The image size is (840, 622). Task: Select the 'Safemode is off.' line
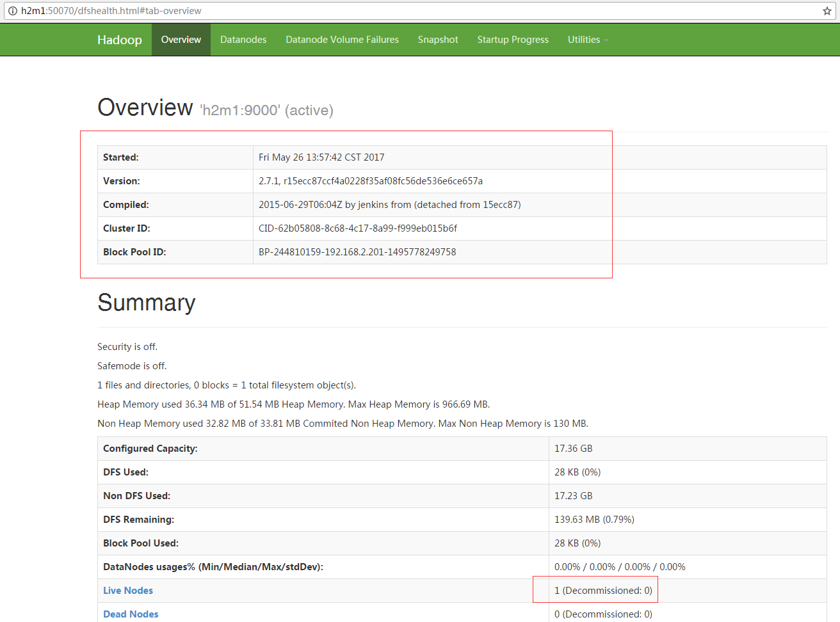coord(132,366)
